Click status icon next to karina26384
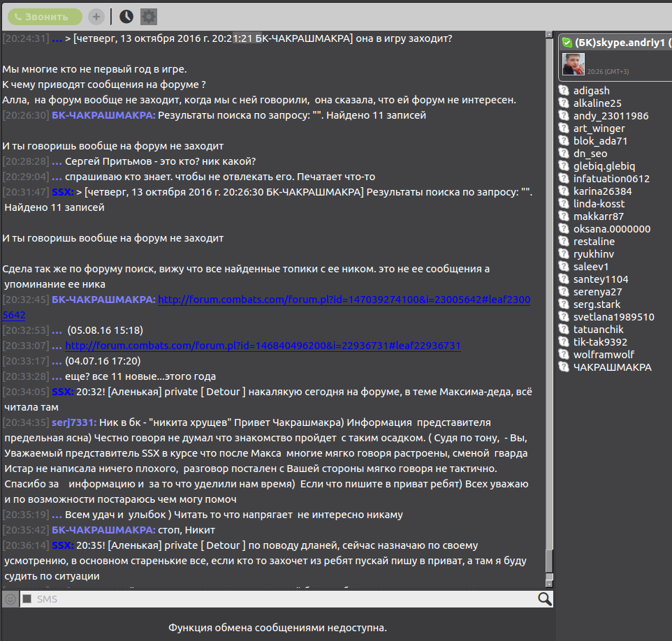This screenshot has width=672, height=641. [x=564, y=191]
